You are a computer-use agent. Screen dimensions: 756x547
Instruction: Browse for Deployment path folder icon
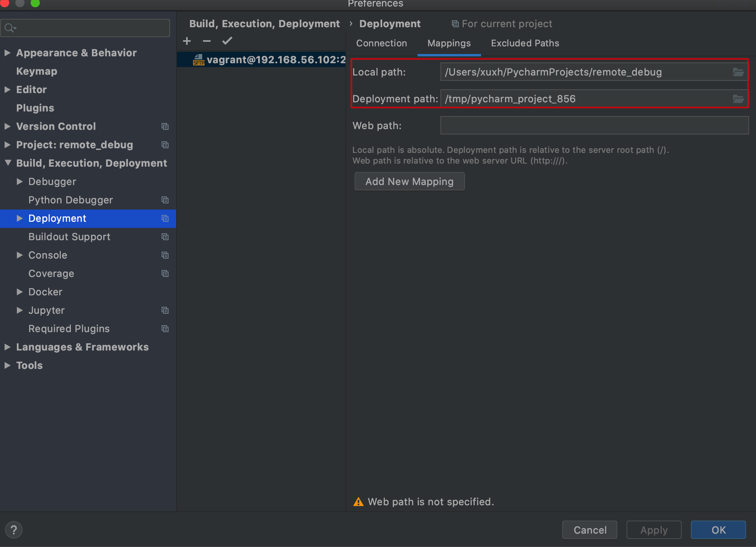[x=738, y=99]
